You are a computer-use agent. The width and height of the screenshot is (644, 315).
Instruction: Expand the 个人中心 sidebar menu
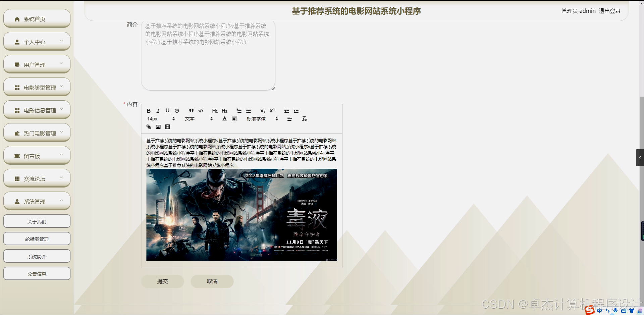37,42
